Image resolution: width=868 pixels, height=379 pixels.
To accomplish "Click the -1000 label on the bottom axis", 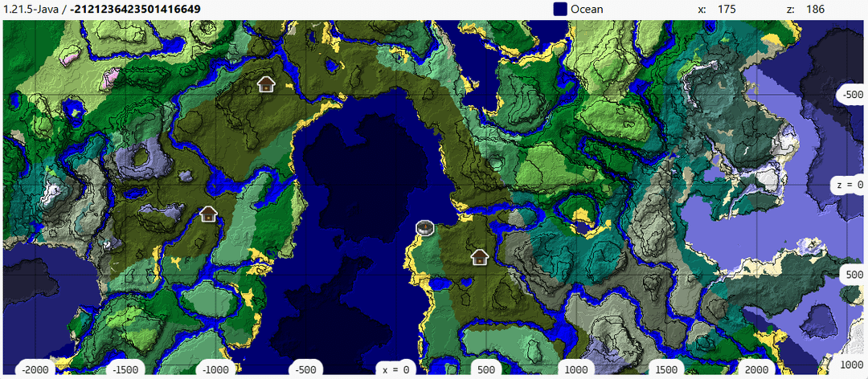I will coord(216,369).
